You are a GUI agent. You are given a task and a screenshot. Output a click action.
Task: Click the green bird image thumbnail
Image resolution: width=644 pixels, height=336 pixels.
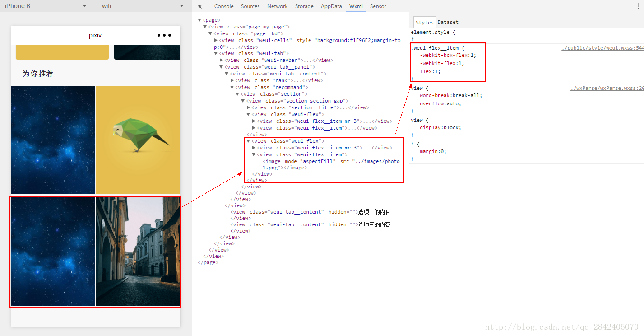138,140
